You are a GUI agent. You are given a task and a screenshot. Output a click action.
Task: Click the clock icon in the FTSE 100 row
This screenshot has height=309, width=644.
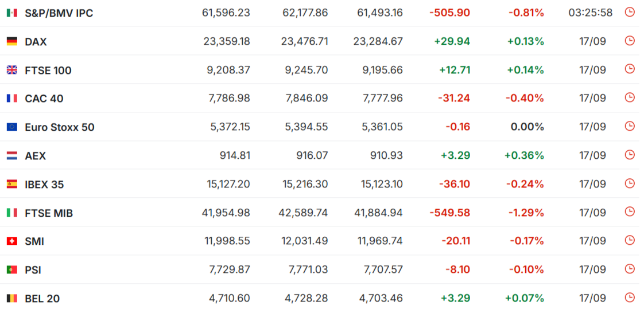coord(629,69)
